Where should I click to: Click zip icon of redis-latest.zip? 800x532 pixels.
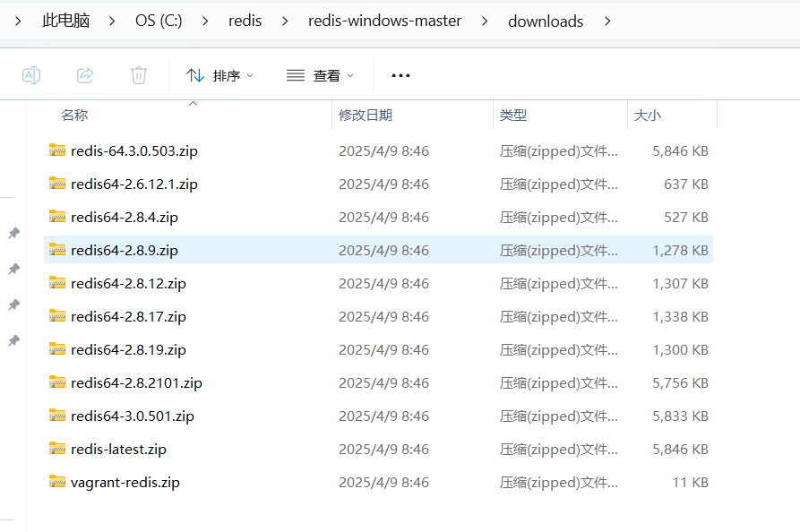pos(57,449)
